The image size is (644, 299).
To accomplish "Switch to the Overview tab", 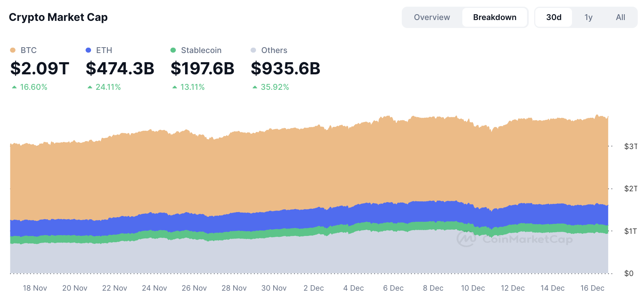I will (432, 17).
